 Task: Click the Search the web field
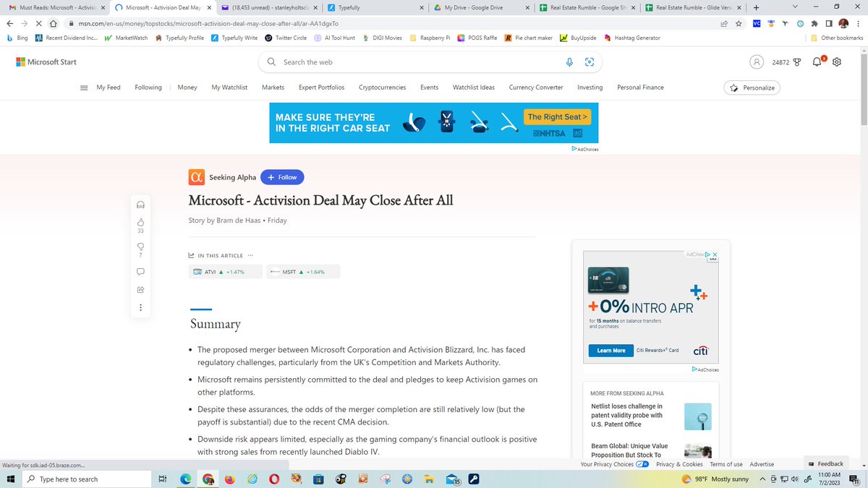(431, 62)
